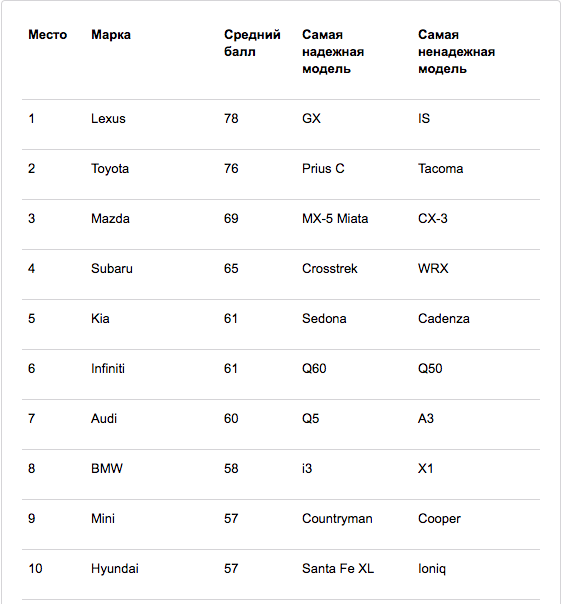
Task: Click the MX-5 Miata model cell
Action: (335, 218)
